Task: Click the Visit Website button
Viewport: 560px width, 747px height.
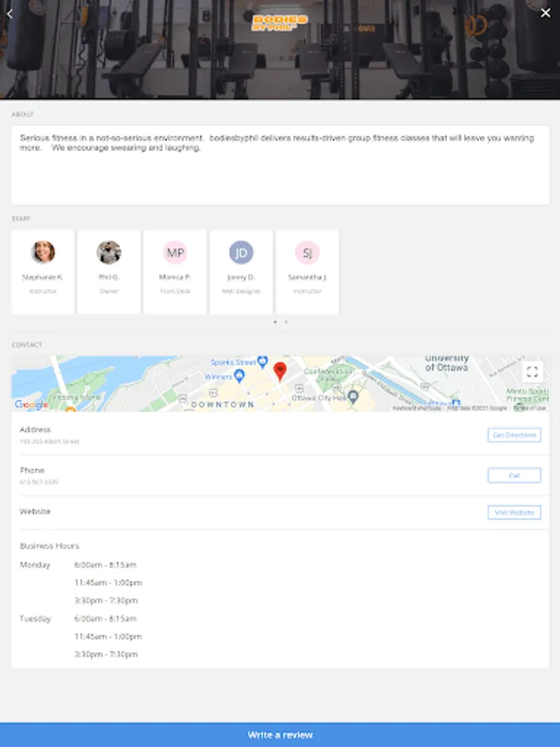Action: click(514, 513)
